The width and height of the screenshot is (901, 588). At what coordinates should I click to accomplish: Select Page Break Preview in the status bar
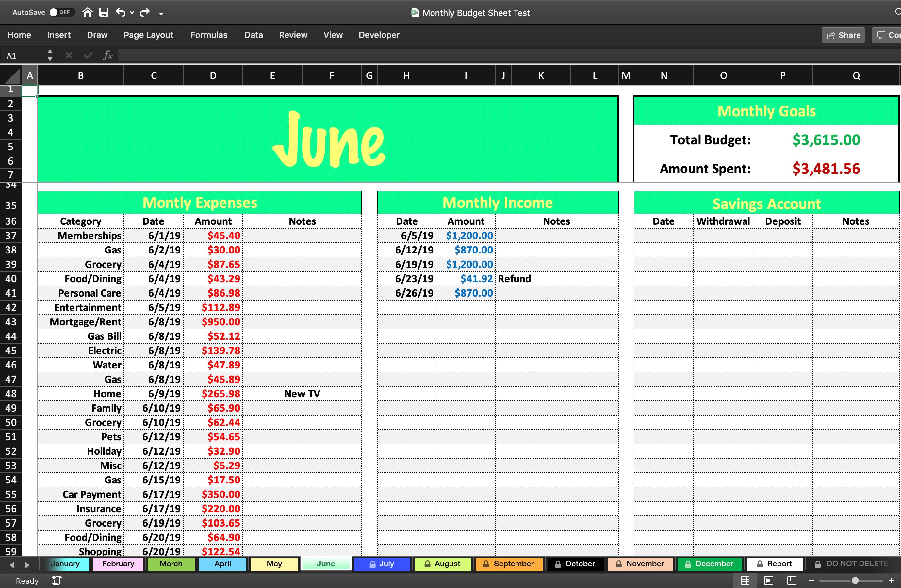pyautogui.click(x=792, y=580)
